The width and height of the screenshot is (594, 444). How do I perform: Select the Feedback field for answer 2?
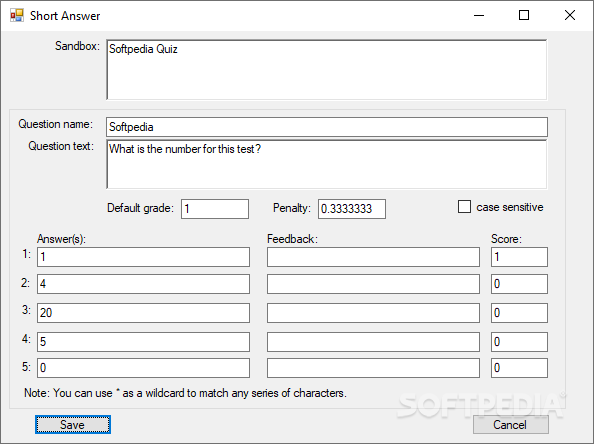tap(373, 284)
